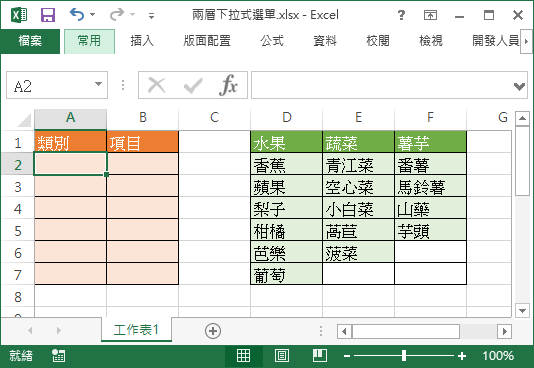Expand the Name Box dropdown arrow
Image resolution: width=534 pixels, height=368 pixels.
click(x=98, y=84)
